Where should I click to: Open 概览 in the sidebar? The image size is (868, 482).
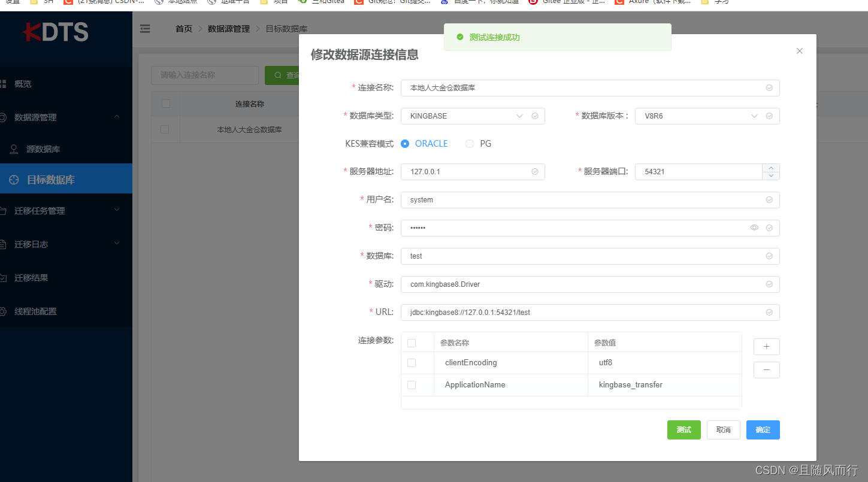(x=23, y=84)
